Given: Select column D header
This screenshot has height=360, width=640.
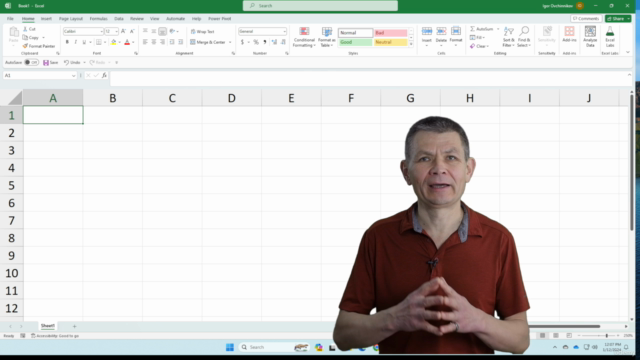Looking at the screenshot, I should pyautogui.click(x=231, y=98).
